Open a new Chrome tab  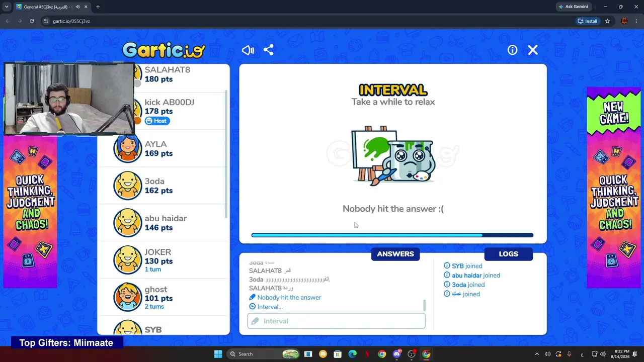coord(98,7)
